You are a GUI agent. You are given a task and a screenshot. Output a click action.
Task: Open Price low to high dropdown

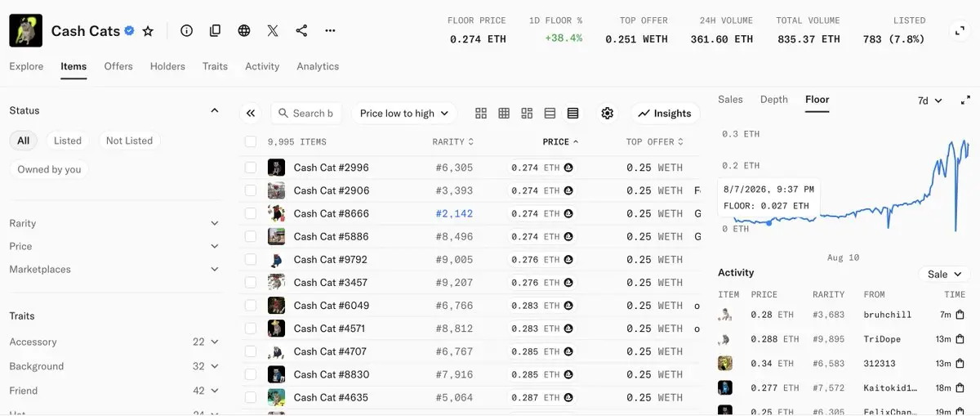pyautogui.click(x=404, y=114)
